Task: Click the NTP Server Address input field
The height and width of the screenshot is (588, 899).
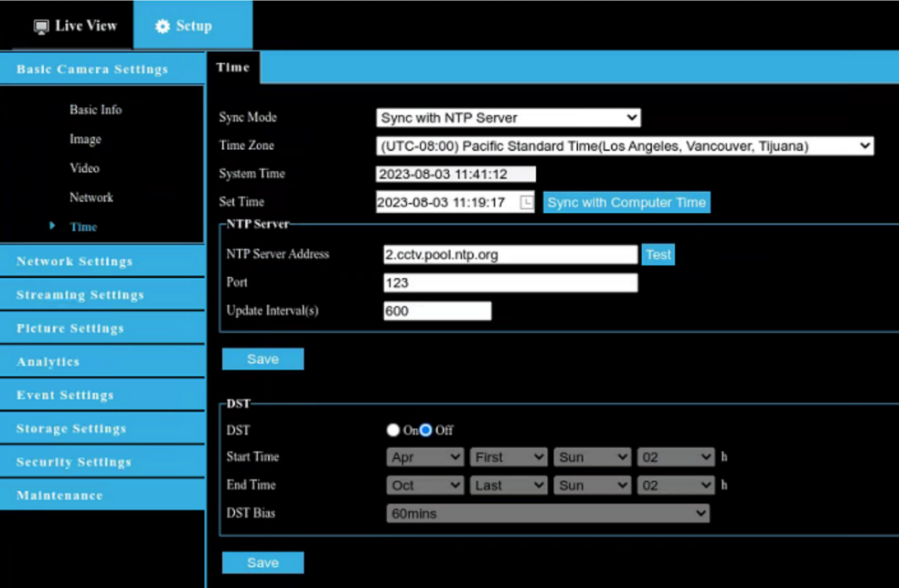Action: (x=509, y=254)
